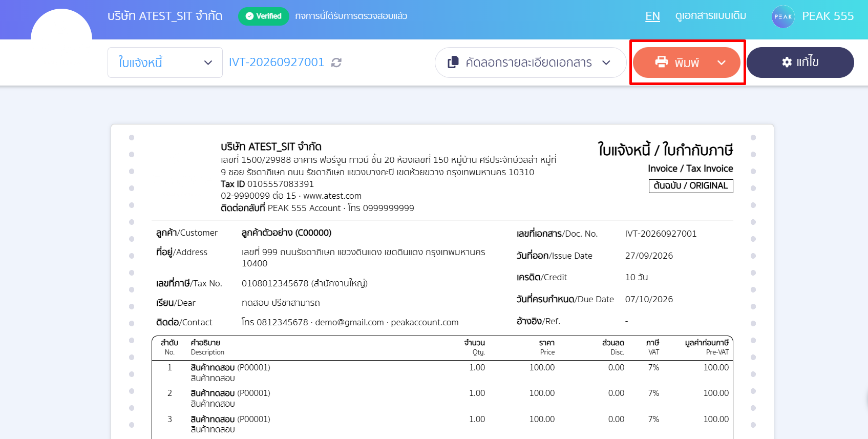Image resolution: width=868 pixels, height=439 pixels.
Task: Click row 1 product สินค้าทดสอบ (P00001)
Action: tap(230, 367)
